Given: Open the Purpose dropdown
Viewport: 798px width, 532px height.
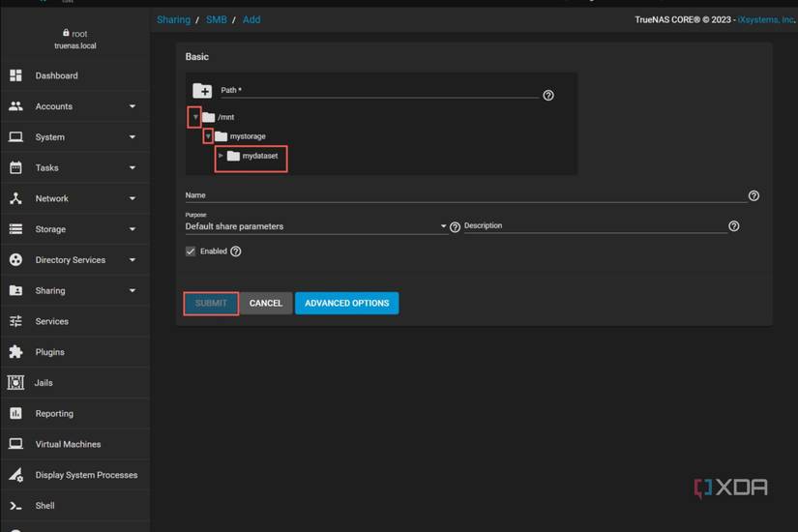Looking at the screenshot, I should (315, 226).
